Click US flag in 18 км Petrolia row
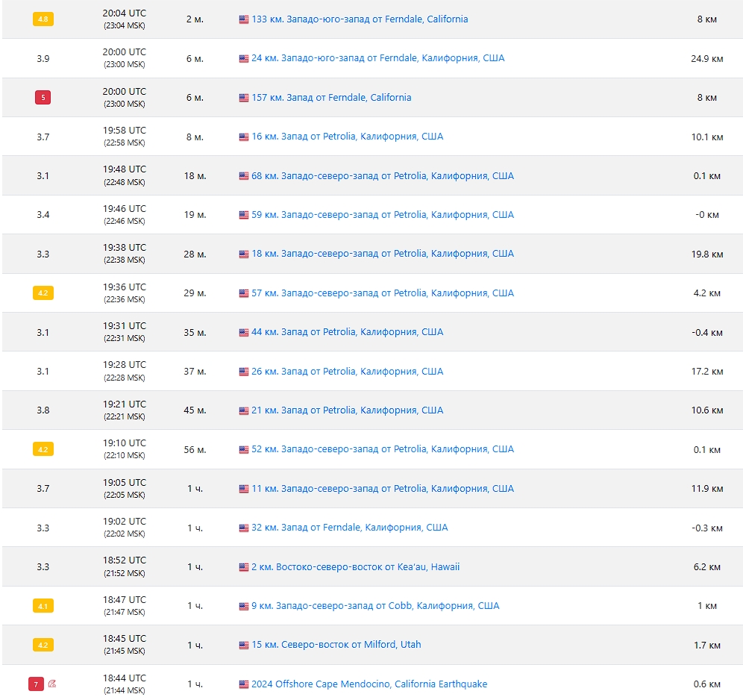This screenshot has height=700, width=743. coord(243,254)
